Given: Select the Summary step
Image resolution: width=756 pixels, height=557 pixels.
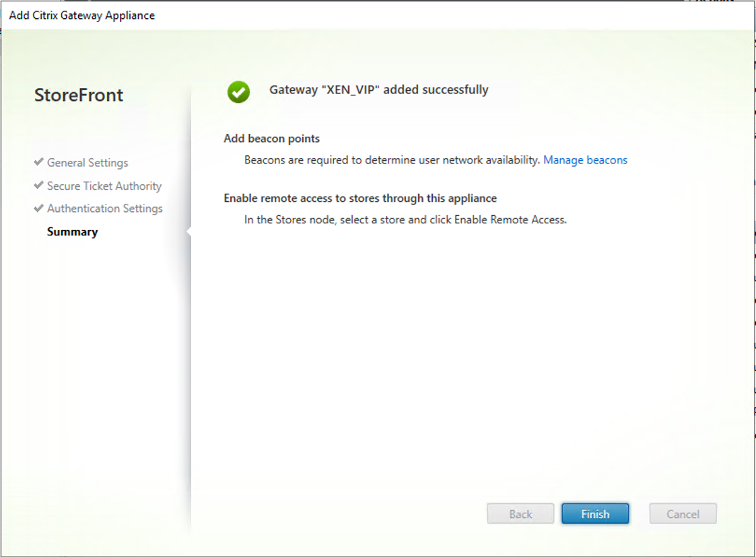Looking at the screenshot, I should click(x=72, y=232).
